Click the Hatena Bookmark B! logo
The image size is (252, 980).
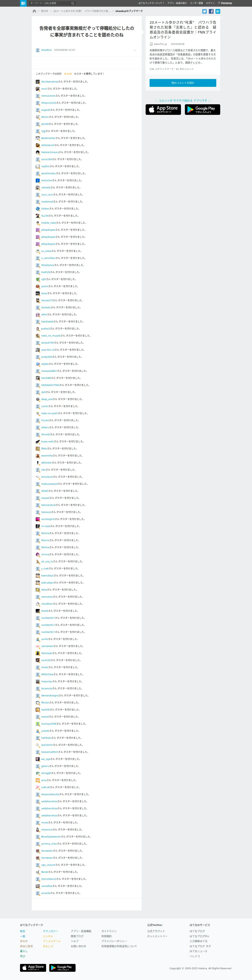click(23, 3)
